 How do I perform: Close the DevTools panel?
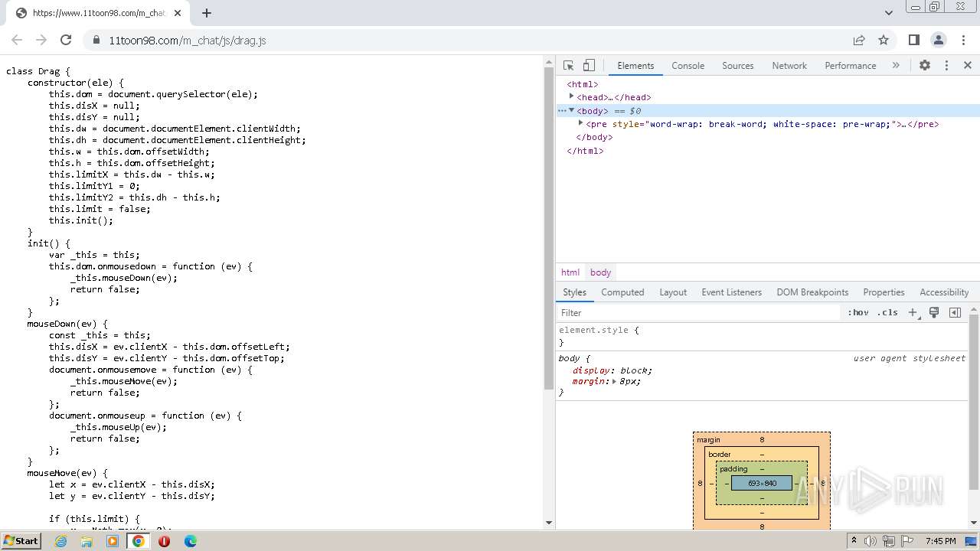(968, 66)
